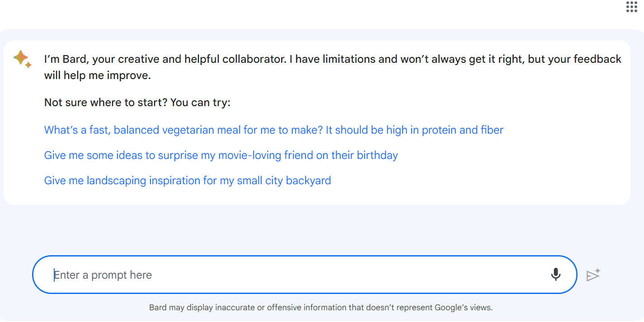Click the placeholder text in the prompt box
Screen dimensions: 644x322
[103, 275]
